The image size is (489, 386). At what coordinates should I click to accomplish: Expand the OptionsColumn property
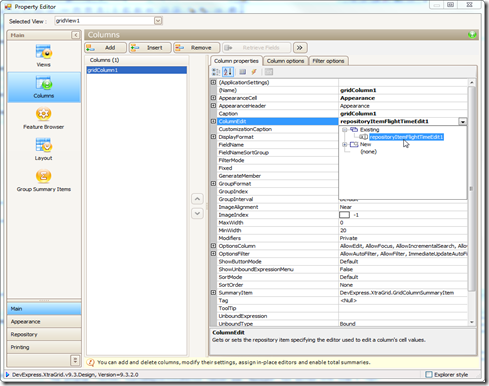213,246
